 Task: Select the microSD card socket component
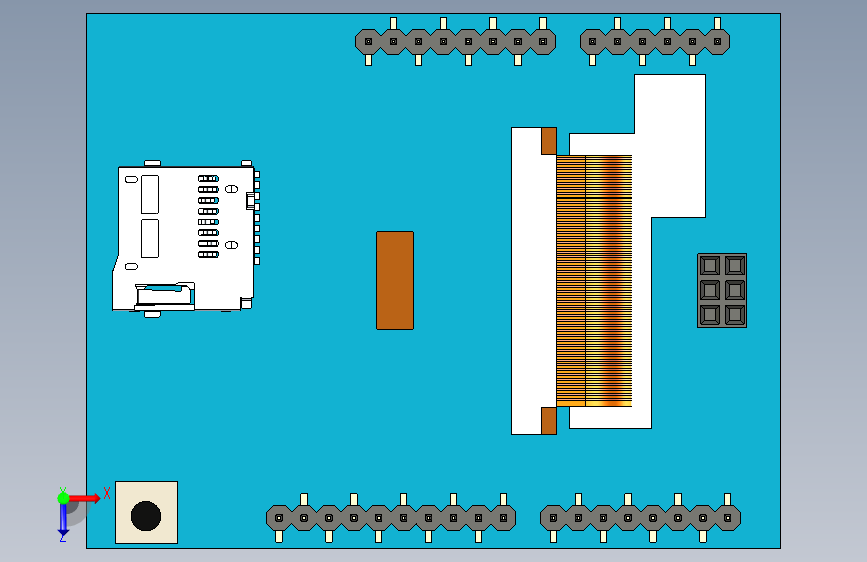pos(186,239)
